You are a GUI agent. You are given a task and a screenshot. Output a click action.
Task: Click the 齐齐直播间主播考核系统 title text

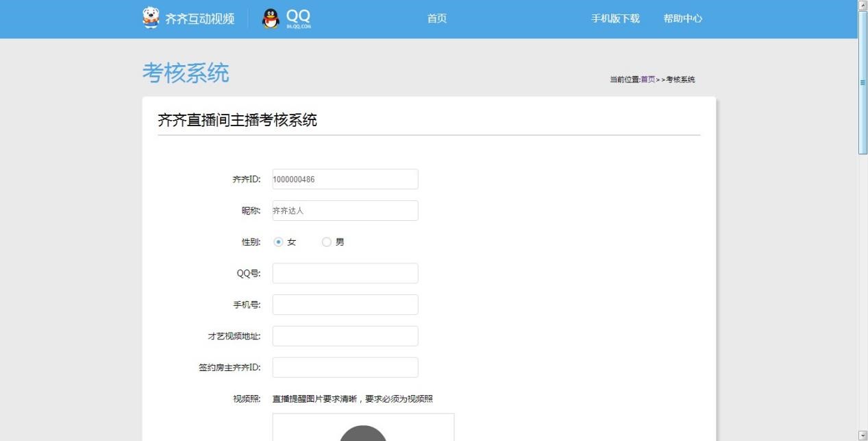tap(237, 120)
